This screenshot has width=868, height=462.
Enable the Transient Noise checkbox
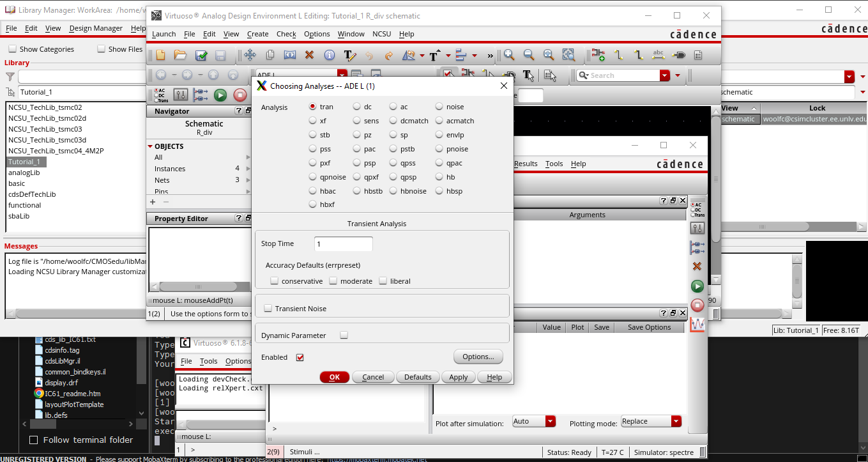click(268, 309)
